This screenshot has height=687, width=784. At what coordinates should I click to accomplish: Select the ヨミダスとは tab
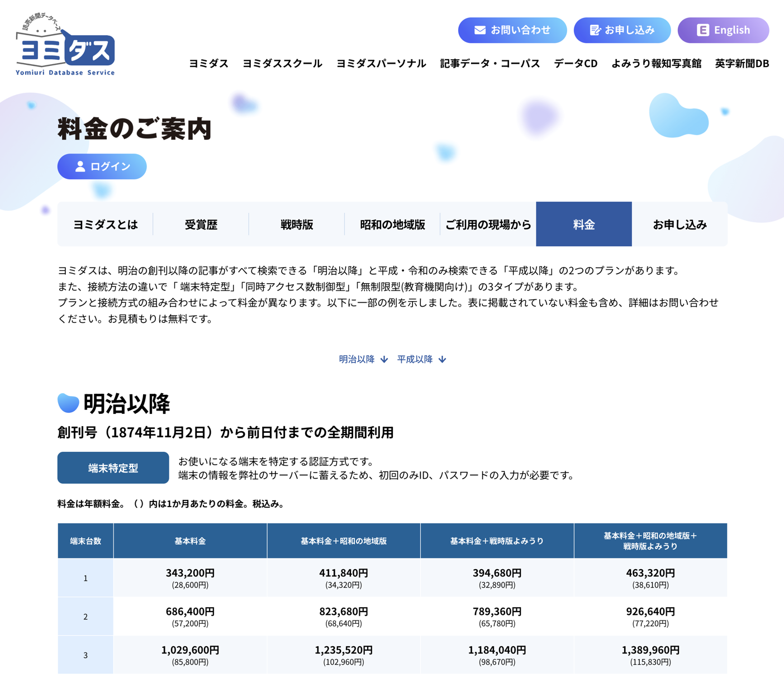coord(105,224)
